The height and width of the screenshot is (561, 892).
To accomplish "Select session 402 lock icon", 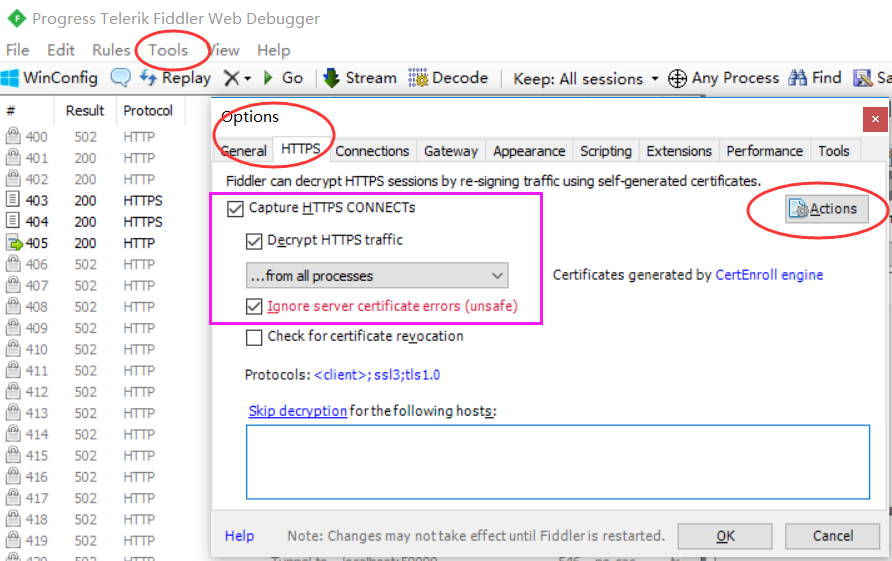I will (13, 179).
